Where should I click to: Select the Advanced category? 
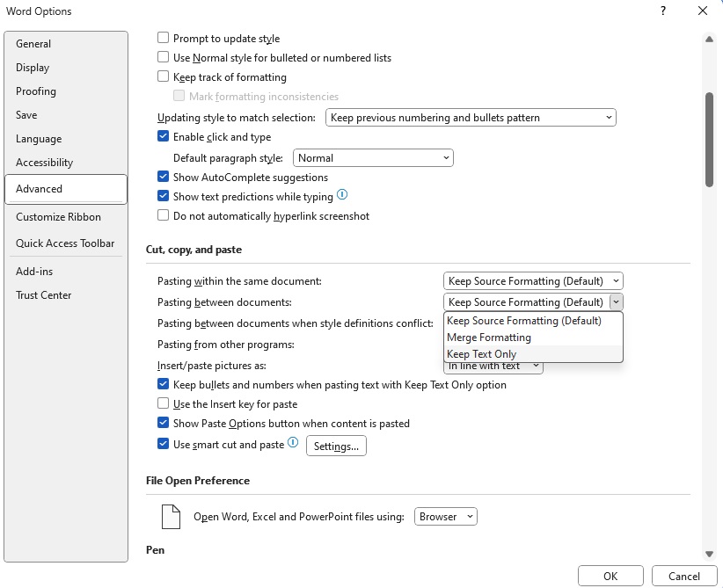pyautogui.click(x=66, y=189)
